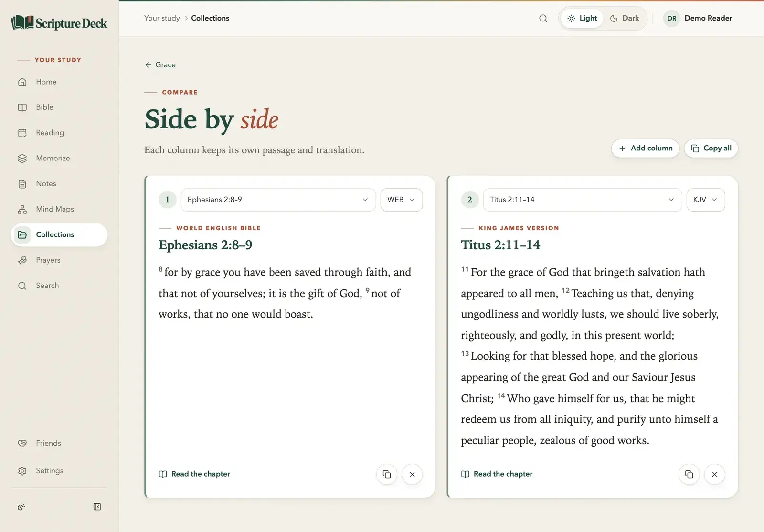Copy the Ephesians 2:8–9 column text

[x=387, y=474]
